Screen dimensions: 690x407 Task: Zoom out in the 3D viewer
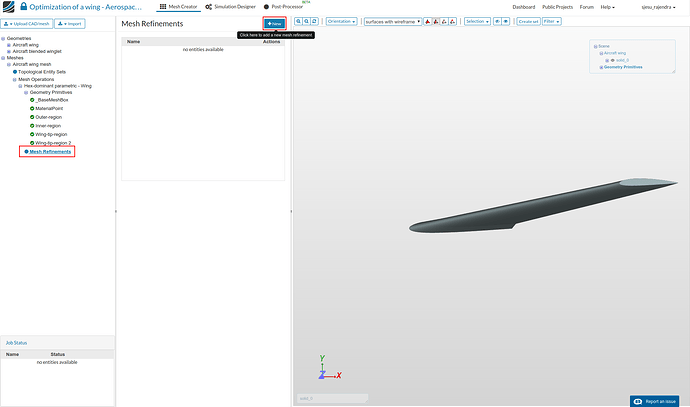[306, 21]
